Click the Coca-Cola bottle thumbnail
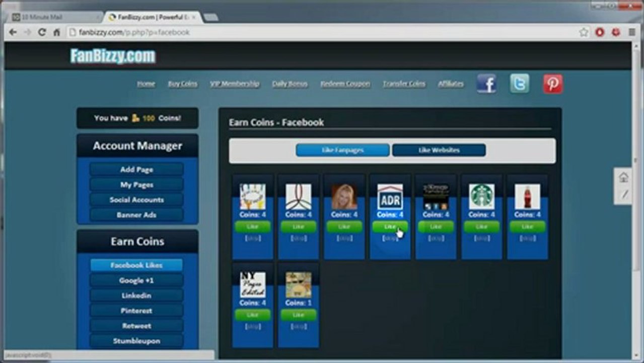Viewport: 644px width, 363px height. tap(527, 197)
